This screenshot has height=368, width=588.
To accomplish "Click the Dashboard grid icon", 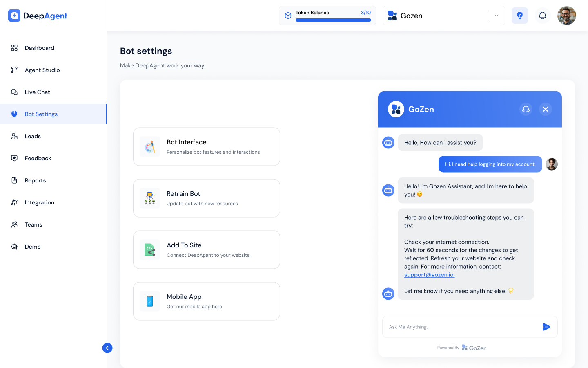I will (14, 48).
